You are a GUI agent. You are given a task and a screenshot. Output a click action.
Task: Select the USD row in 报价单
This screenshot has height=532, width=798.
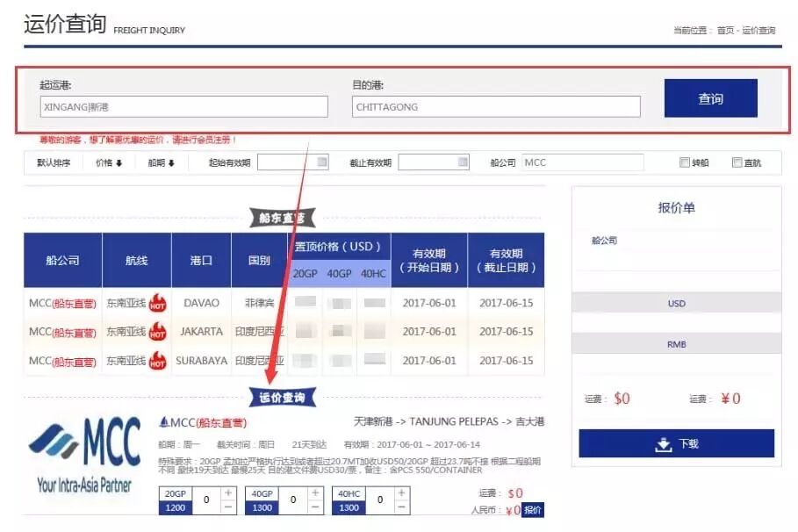[x=676, y=303]
